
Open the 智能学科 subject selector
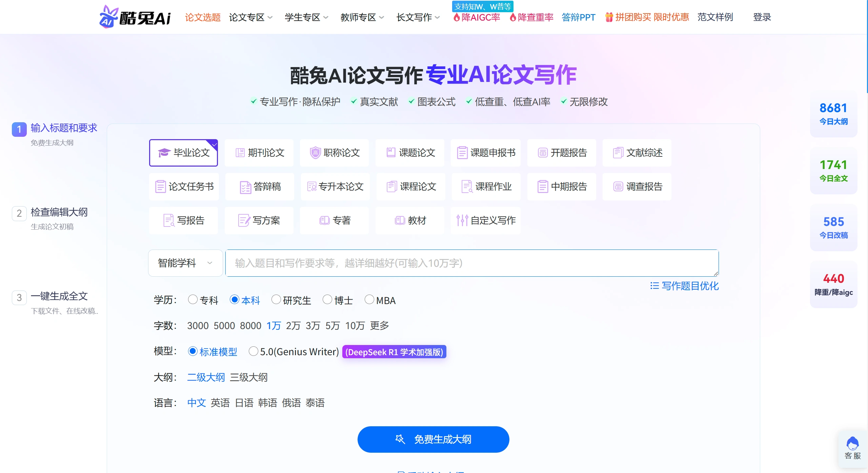pos(185,263)
